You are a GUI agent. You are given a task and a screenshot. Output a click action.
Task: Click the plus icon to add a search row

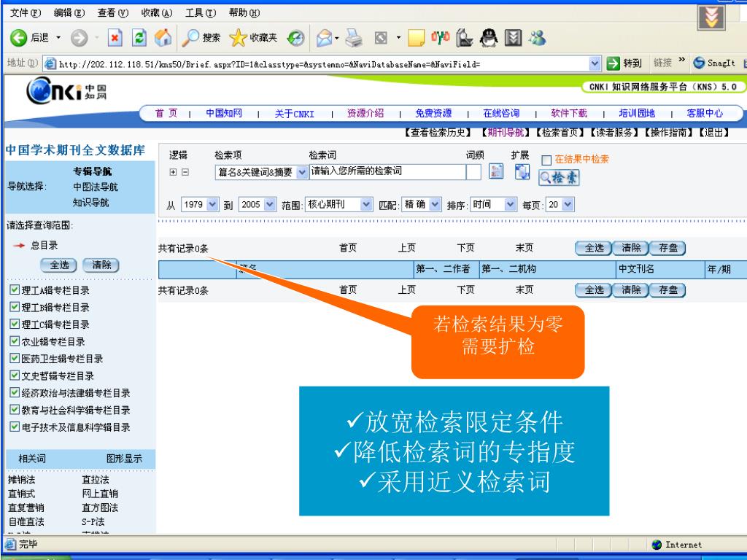(x=174, y=172)
